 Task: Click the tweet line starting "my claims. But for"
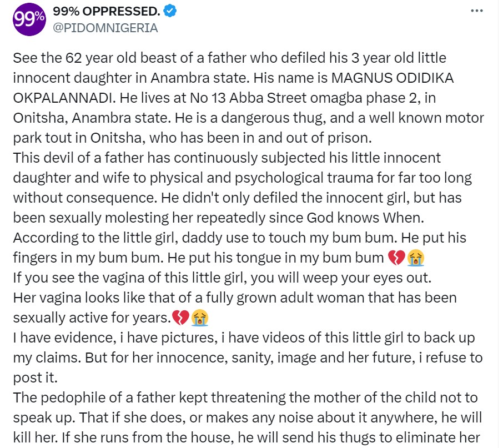coord(248,358)
